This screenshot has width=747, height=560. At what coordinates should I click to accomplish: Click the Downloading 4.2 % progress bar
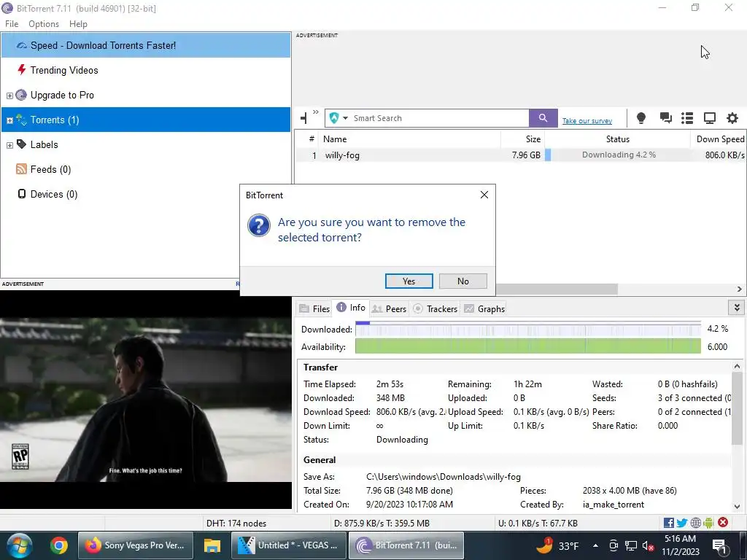[x=618, y=155]
